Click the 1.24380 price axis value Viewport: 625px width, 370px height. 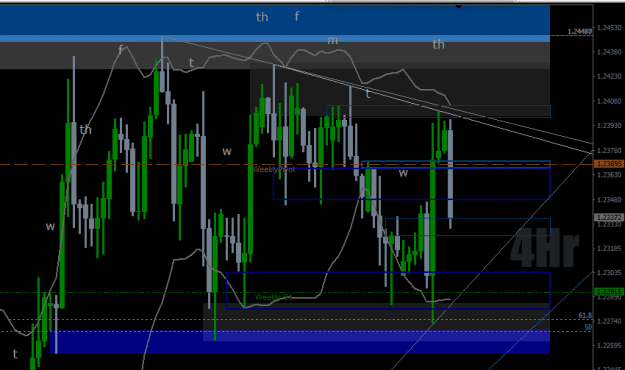(609, 52)
